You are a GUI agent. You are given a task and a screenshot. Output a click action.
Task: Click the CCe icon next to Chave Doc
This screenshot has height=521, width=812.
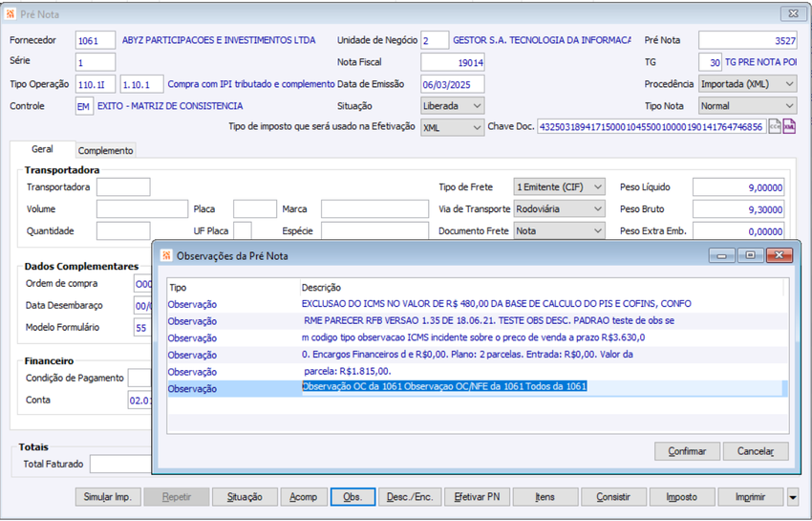tap(775, 126)
